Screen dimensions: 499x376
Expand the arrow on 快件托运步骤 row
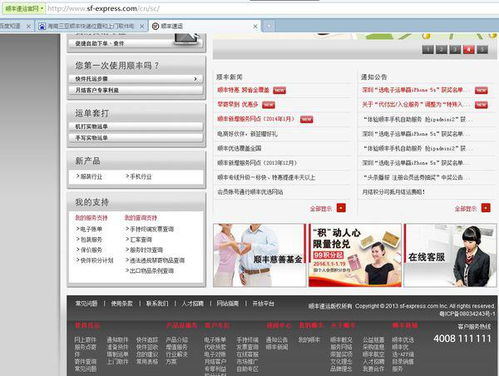[196, 79]
